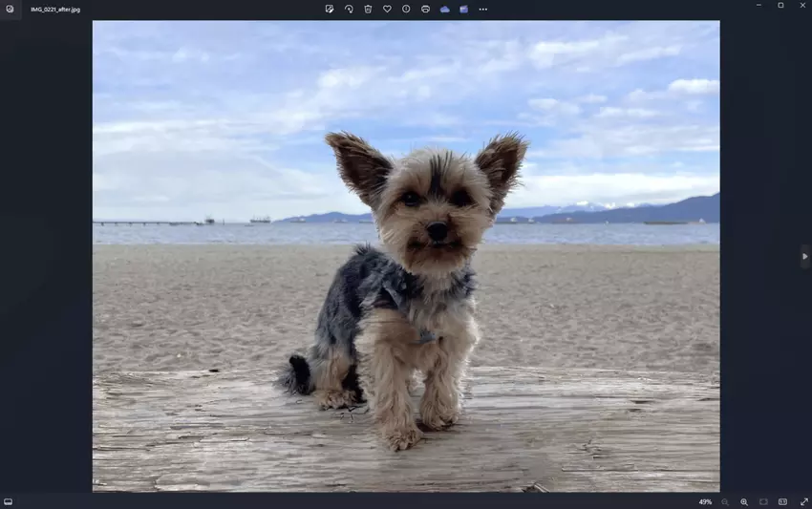The height and width of the screenshot is (509, 812).
Task: Expand the three-dots See more menu
Action: (x=482, y=9)
